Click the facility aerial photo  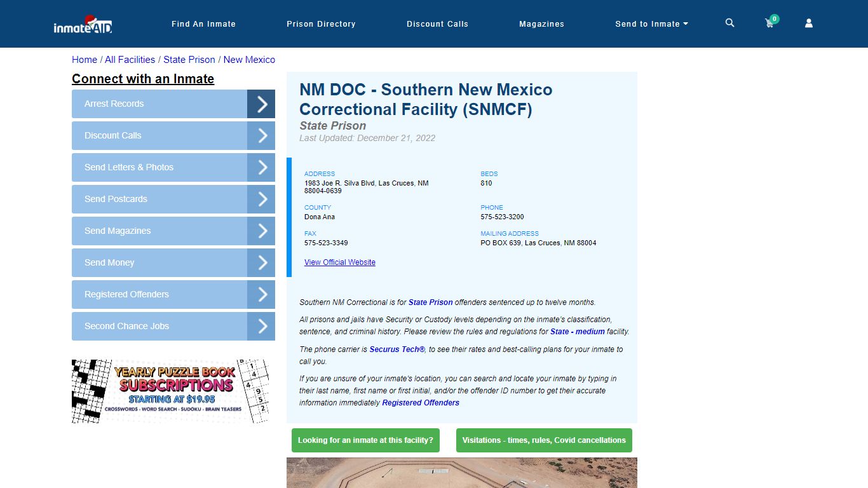click(462, 473)
